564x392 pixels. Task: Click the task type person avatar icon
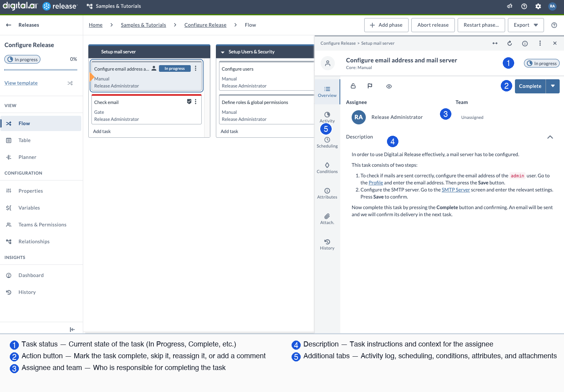[328, 63]
